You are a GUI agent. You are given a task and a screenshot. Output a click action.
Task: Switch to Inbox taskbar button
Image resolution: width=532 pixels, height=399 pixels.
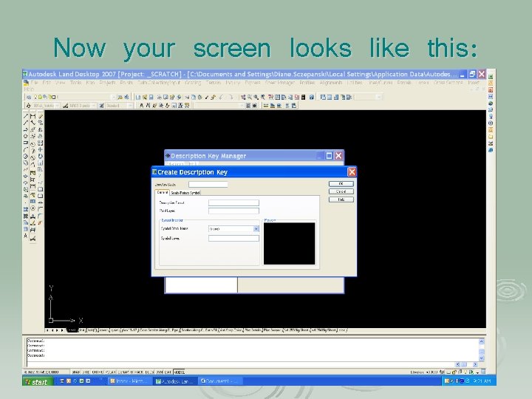pos(130,381)
